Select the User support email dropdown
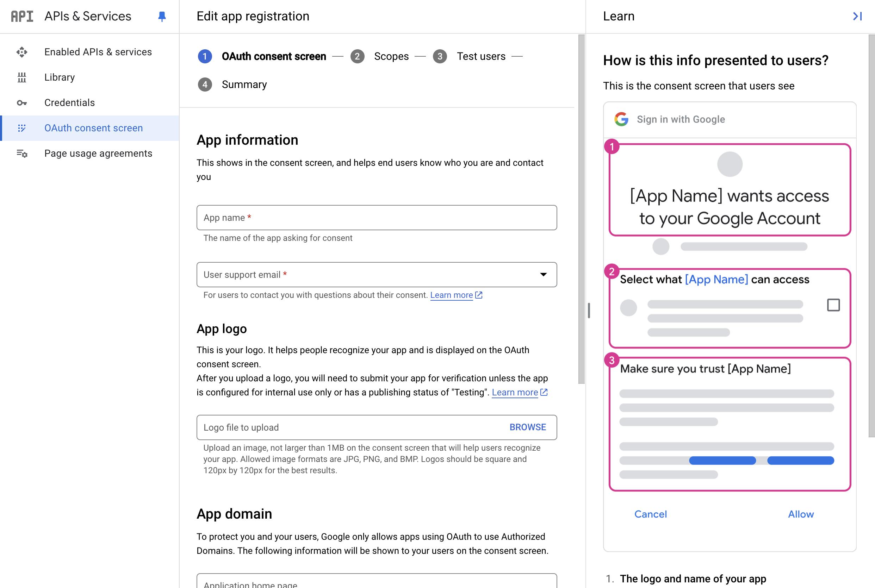The height and width of the screenshot is (588, 875). pos(377,274)
